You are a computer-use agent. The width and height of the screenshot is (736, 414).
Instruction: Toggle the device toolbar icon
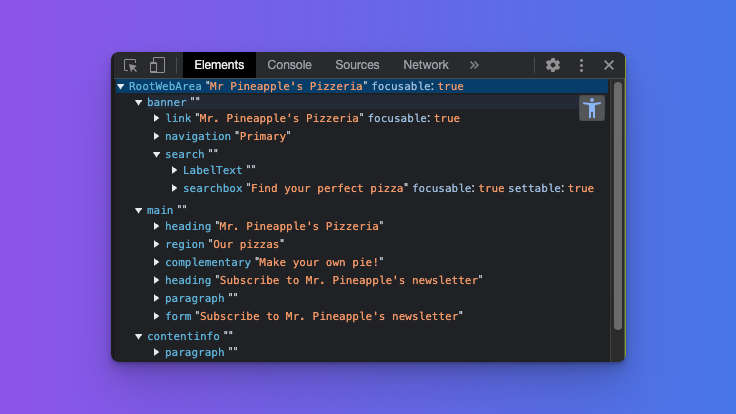157,65
